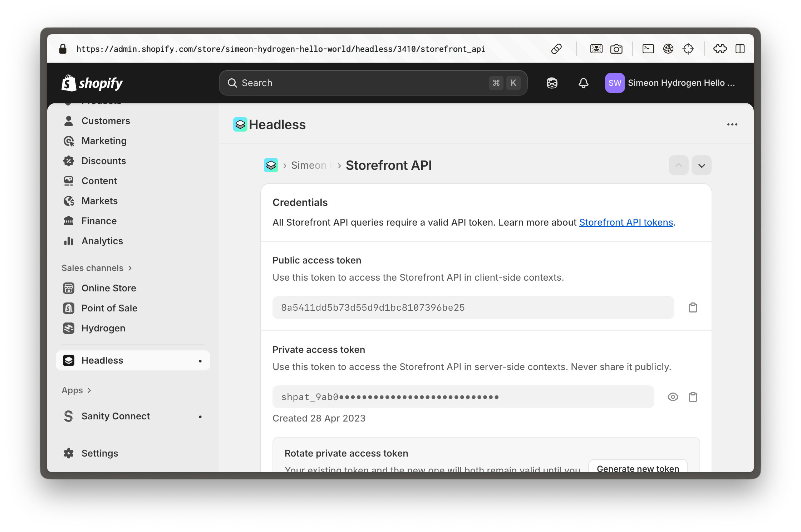
Task: Reveal the private access token with eye icon
Action: (673, 397)
